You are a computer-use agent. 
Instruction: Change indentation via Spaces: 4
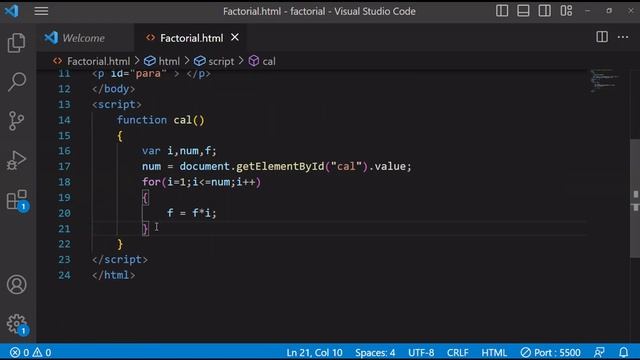point(375,352)
